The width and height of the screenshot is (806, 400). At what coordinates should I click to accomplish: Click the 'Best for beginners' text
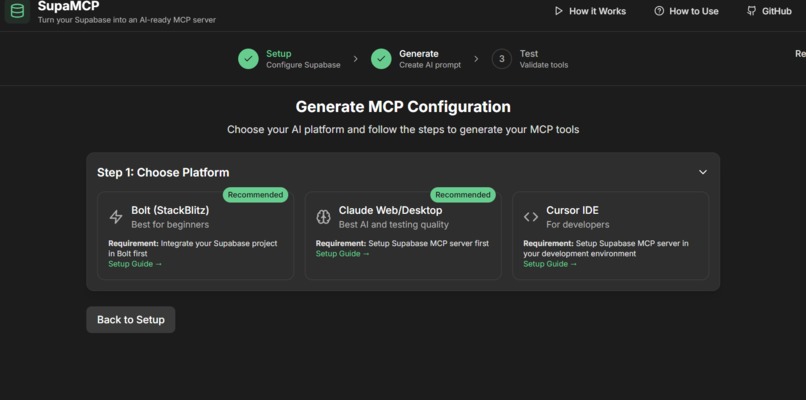pos(170,225)
